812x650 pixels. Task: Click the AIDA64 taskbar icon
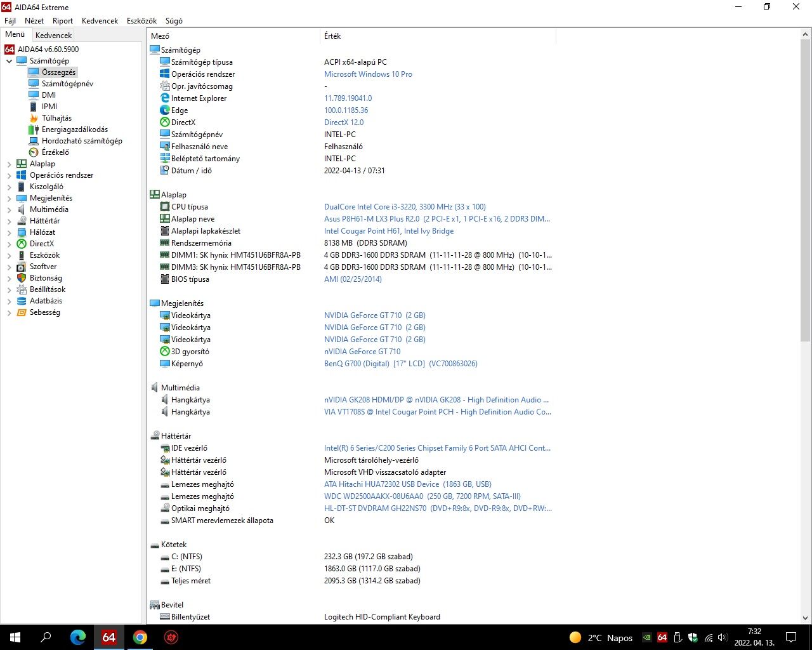click(x=109, y=637)
